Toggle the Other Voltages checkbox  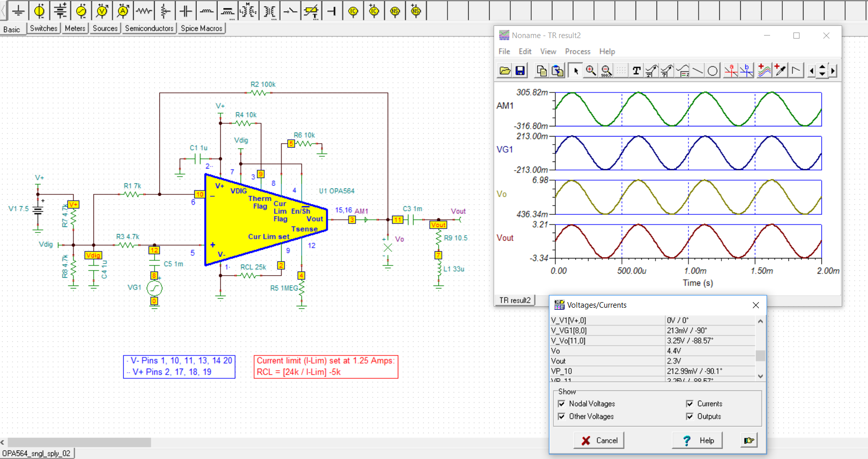click(562, 416)
